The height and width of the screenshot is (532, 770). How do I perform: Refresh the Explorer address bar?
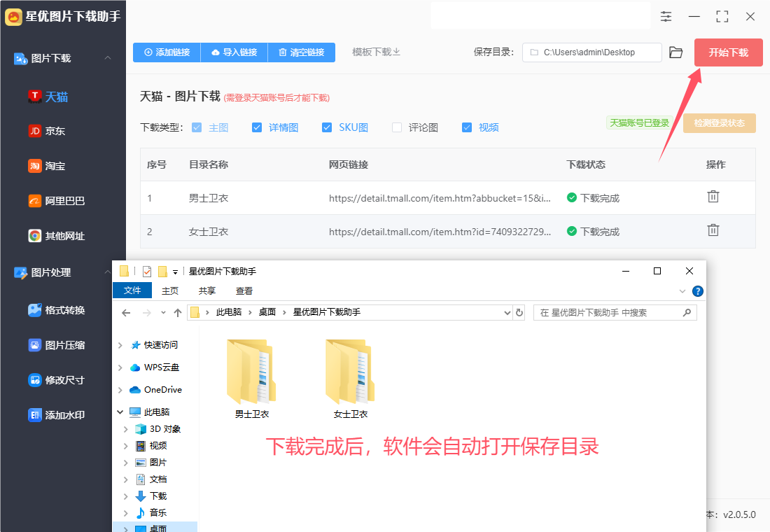519,312
